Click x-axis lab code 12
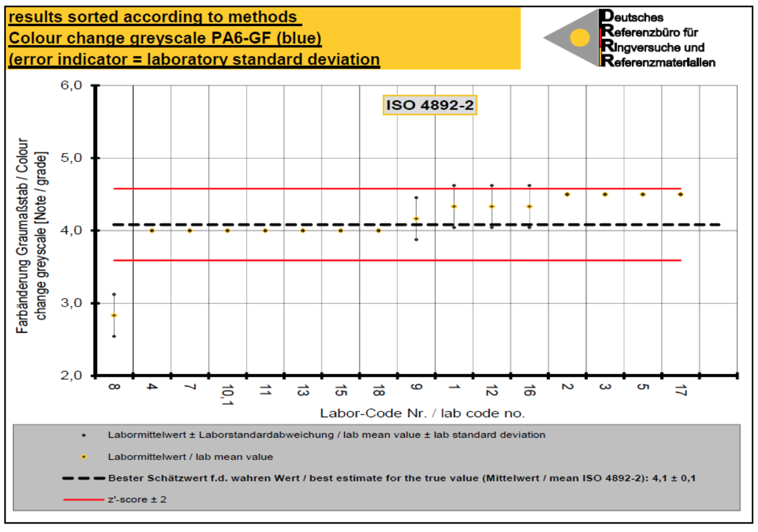This screenshot has width=758, height=532. pos(491,390)
